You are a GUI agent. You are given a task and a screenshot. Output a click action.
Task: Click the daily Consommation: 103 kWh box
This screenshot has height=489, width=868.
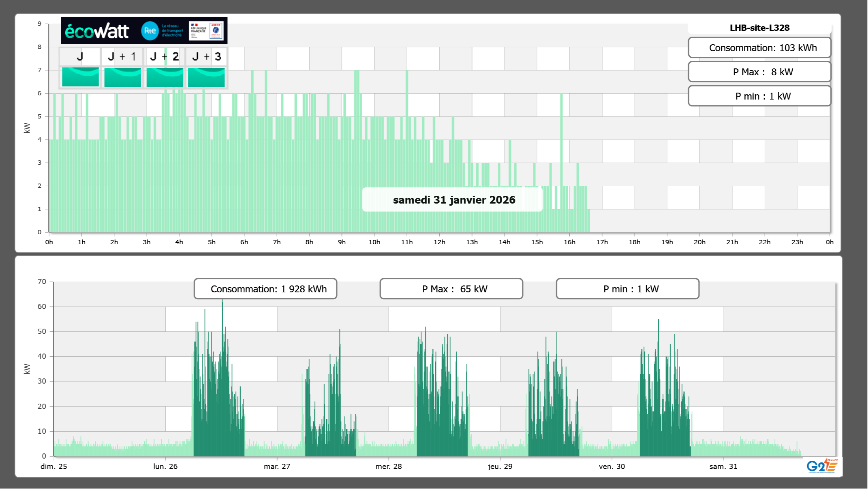759,48
